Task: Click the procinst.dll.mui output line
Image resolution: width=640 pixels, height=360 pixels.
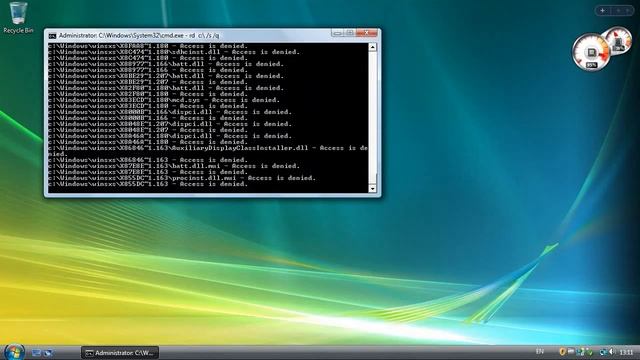Action: click(182, 178)
